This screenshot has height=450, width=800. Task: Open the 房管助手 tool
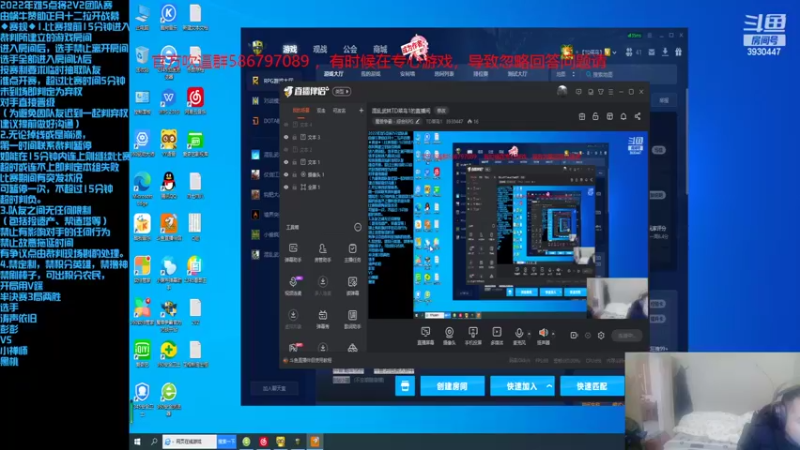322,252
